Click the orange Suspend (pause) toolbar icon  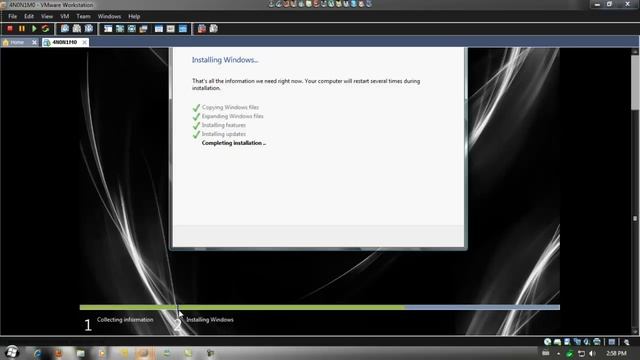click(22, 29)
